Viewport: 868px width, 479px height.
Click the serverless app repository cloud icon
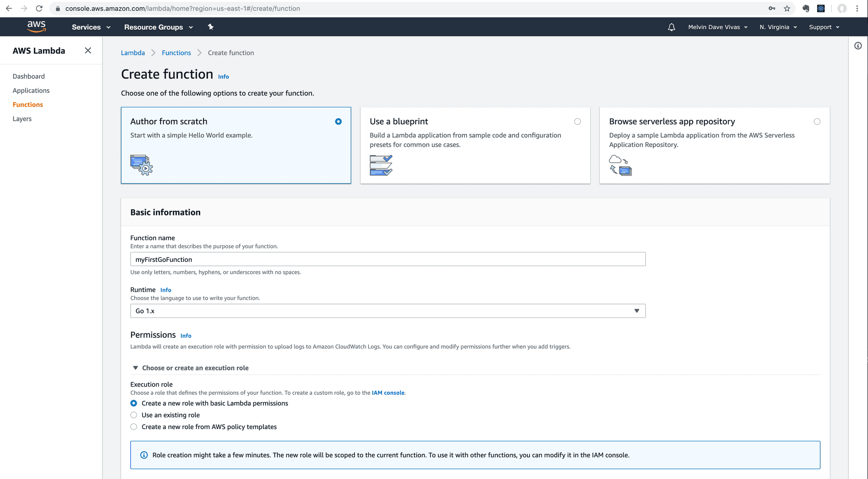[x=621, y=165]
